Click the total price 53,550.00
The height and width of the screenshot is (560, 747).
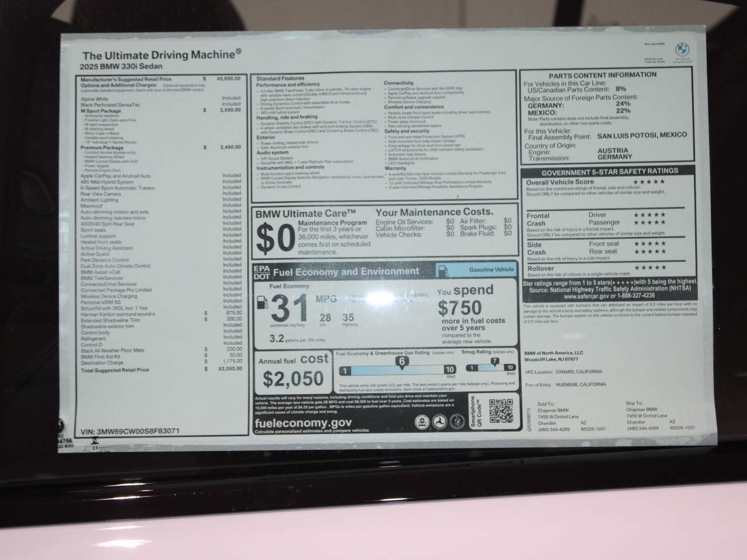point(230,369)
